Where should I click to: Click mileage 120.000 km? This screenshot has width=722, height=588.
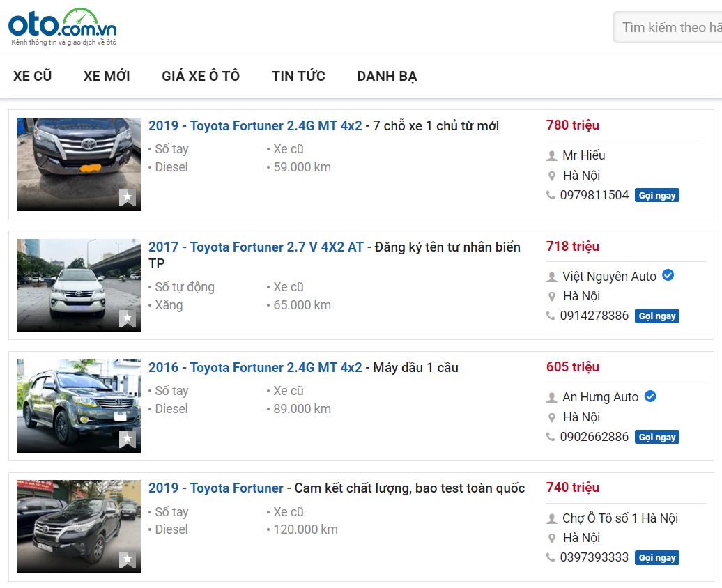click(x=305, y=529)
